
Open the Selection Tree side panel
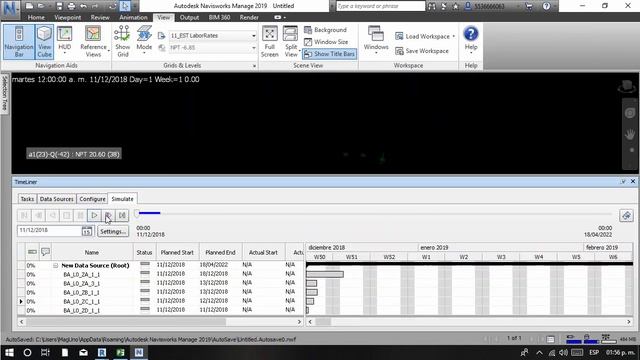tap(4, 93)
